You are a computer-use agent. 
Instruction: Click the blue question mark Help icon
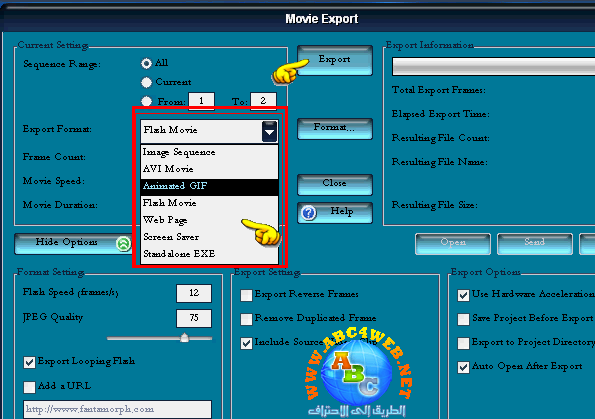coord(309,213)
